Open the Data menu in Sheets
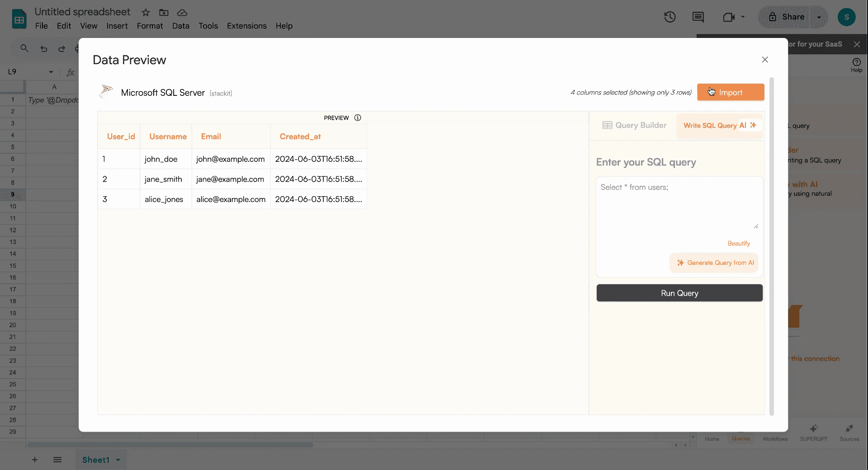The image size is (868, 470). point(181,26)
